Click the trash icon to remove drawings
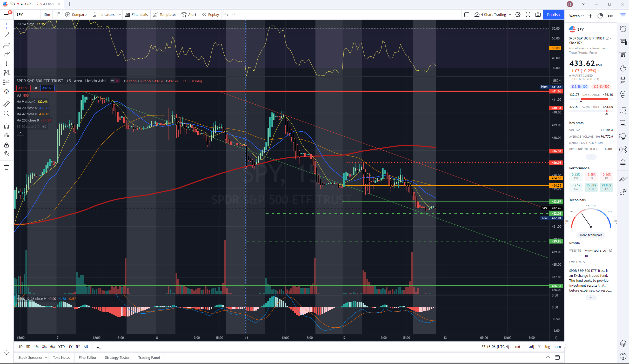Viewport: 629px width, 364px height. pos(6,167)
